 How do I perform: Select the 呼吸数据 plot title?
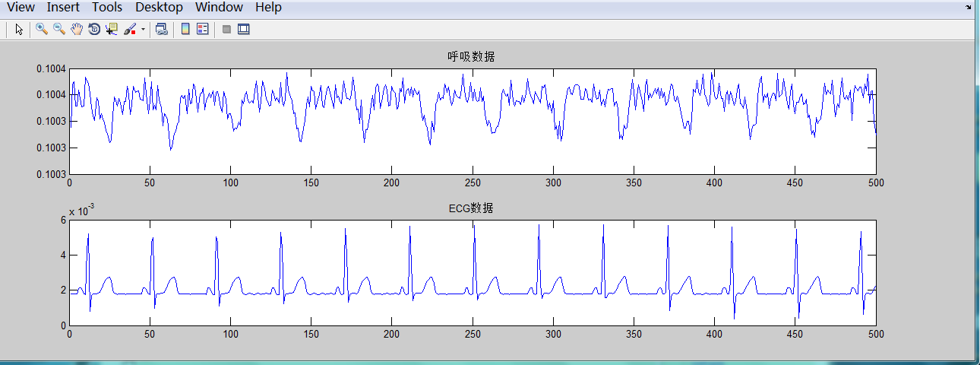[x=472, y=56]
